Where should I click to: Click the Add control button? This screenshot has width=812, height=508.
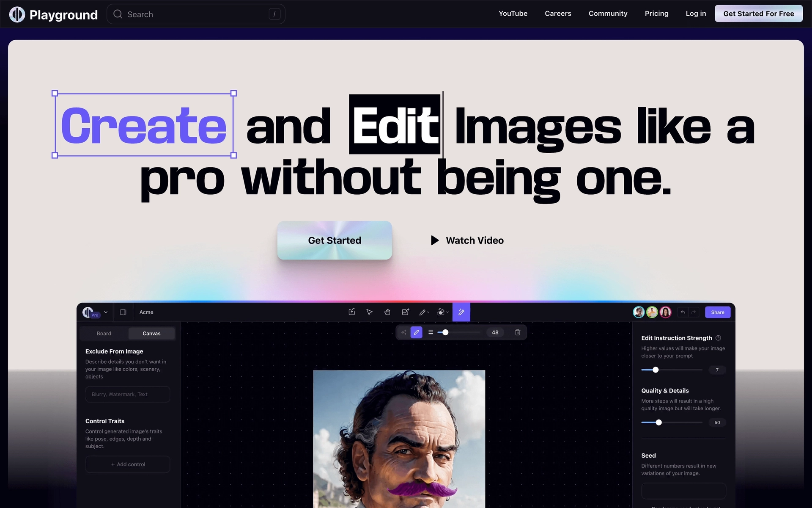coord(128,464)
